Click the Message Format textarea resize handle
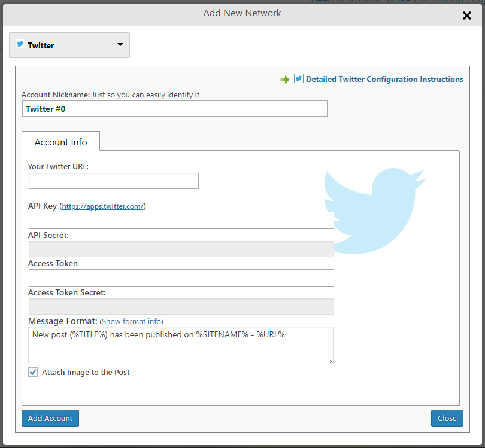 pos(330,361)
